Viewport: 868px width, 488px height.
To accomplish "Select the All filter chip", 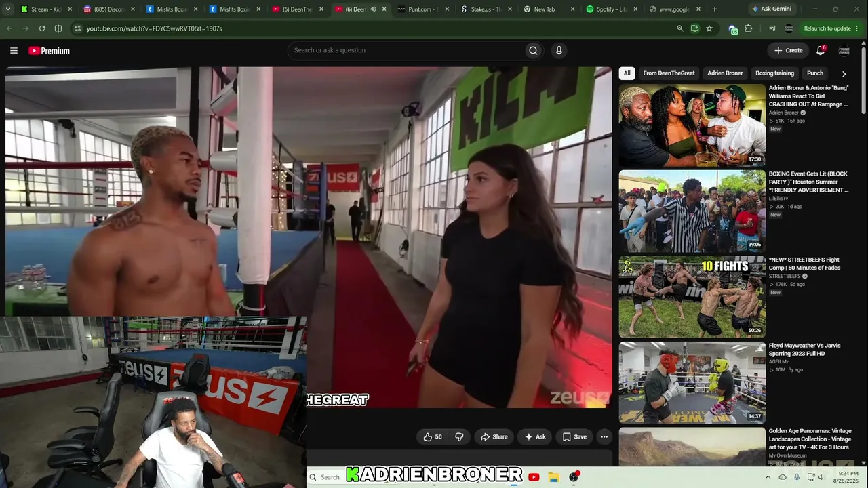I will click(x=627, y=73).
